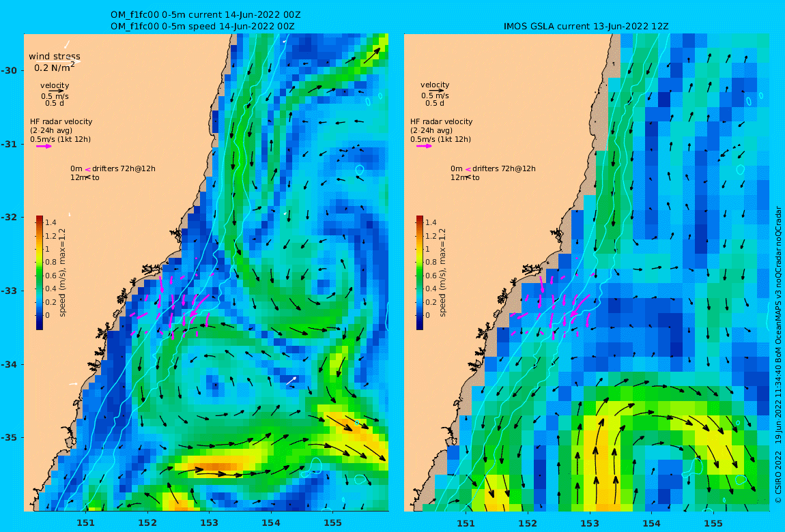Image resolution: width=785 pixels, height=532 pixels.
Task: Click the -33 latitude axis label
Action: (x=9, y=291)
